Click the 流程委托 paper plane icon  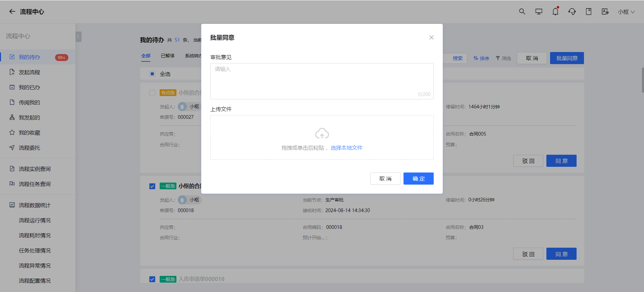(12, 148)
